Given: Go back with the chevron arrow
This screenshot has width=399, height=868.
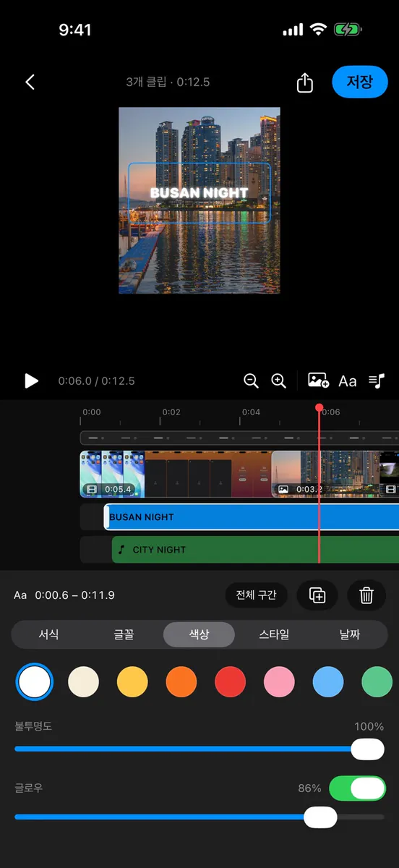Looking at the screenshot, I should 30,82.
